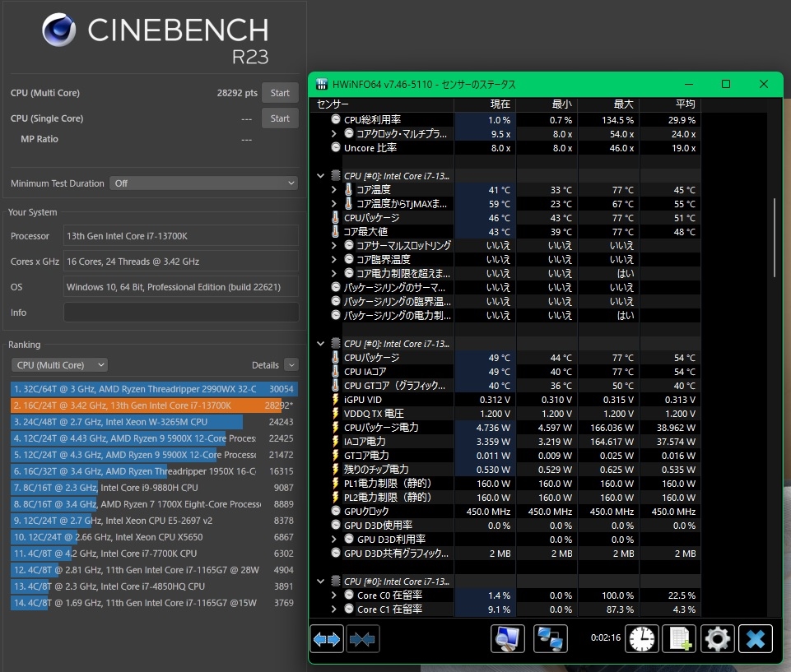Click the expand sensor columns arrows icon

(327, 639)
